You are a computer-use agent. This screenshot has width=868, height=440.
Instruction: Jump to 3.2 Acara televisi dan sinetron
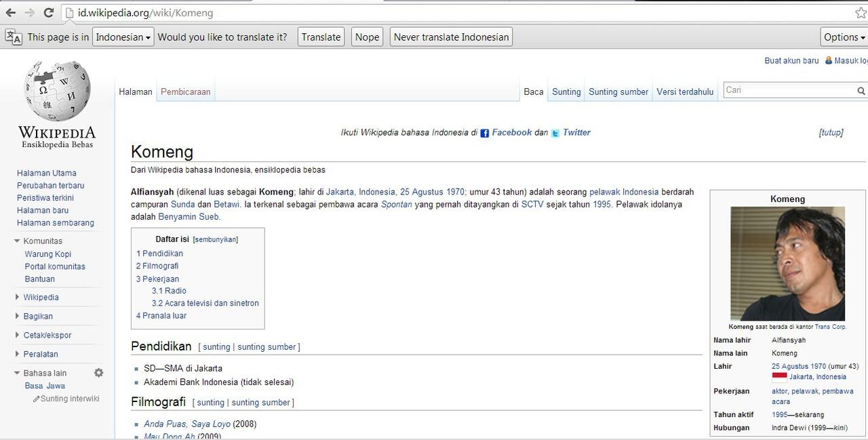(x=205, y=303)
